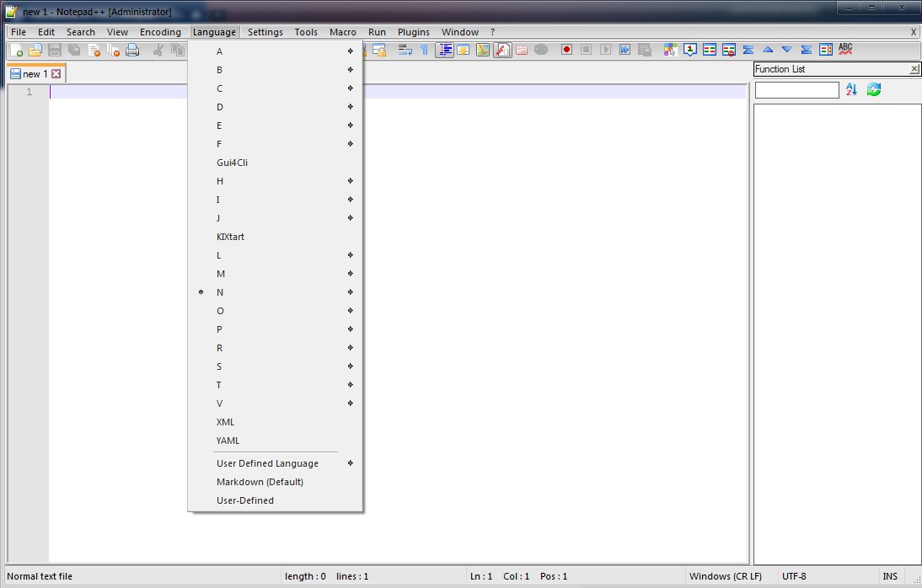
Task: Click the Function List reload icon
Action: point(874,89)
